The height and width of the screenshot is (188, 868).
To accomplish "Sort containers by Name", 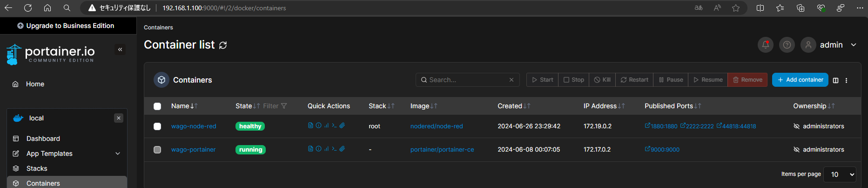I will pyautogui.click(x=184, y=106).
